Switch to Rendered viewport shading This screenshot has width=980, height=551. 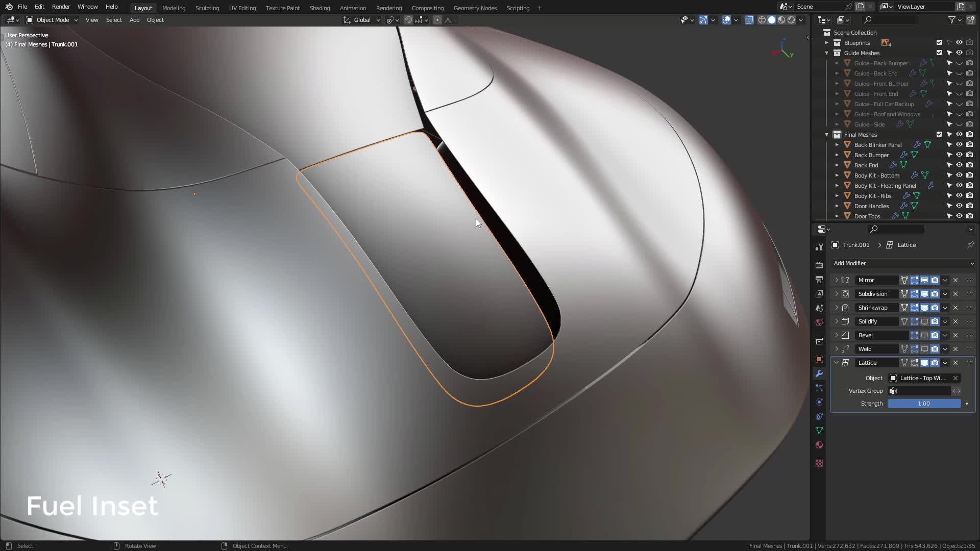[791, 20]
